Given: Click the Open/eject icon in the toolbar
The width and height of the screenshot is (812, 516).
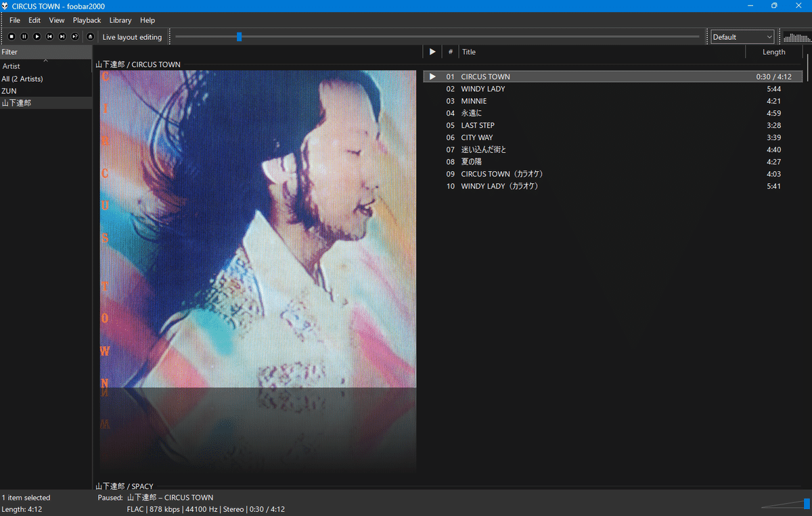Looking at the screenshot, I should 90,37.
